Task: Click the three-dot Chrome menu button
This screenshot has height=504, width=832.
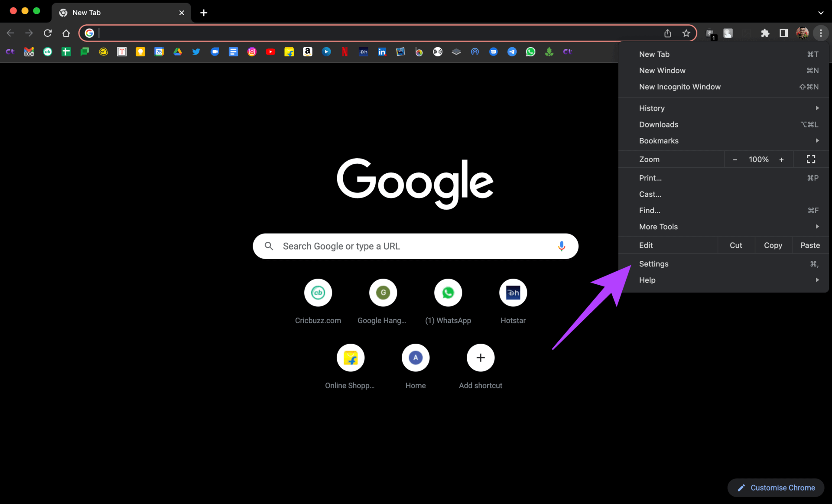Action: (821, 33)
